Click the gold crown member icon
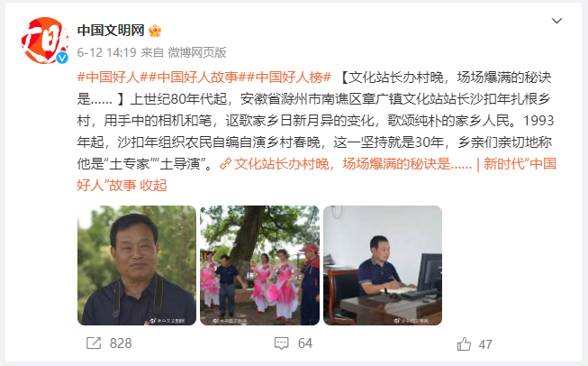This screenshot has height=366, width=588. tap(155, 31)
